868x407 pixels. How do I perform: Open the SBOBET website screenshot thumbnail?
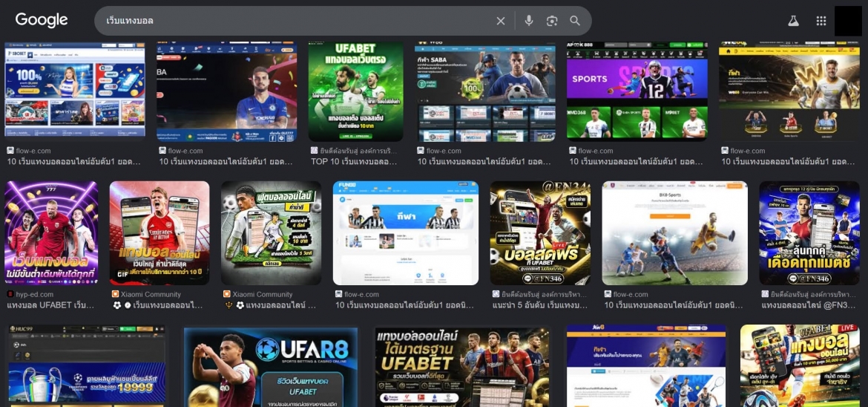pos(75,89)
